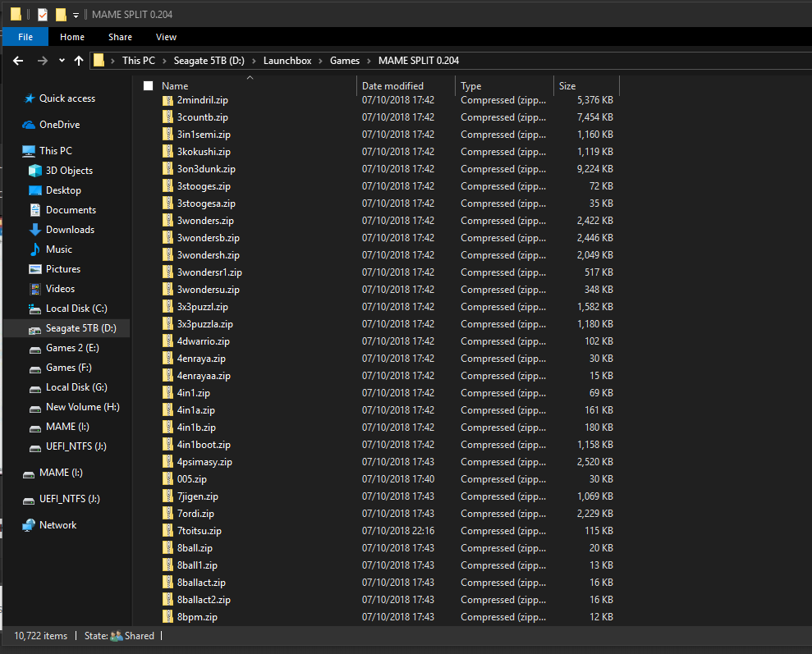Screen dimensions: 812x654
Task: Click the Games (F:) drive icon
Action: coord(35,369)
